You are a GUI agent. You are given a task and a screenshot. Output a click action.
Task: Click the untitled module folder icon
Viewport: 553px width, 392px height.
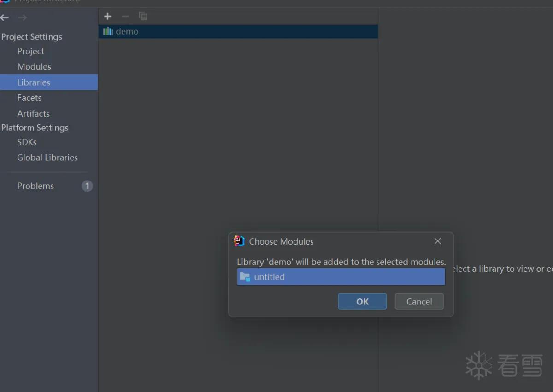tap(245, 277)
